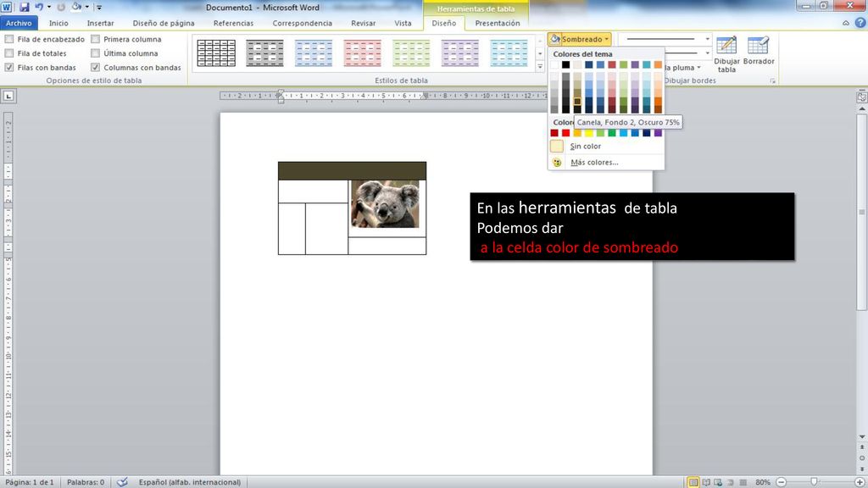
Task: Undo the last action
Action: point(39,7)
